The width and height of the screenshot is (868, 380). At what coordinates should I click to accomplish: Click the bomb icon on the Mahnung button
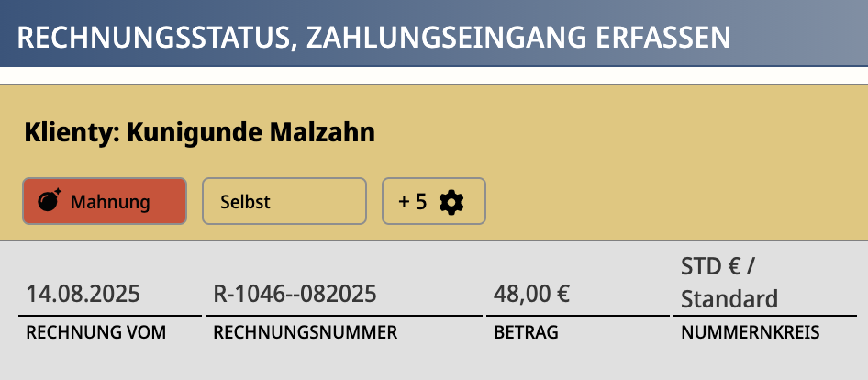point(50,201)
